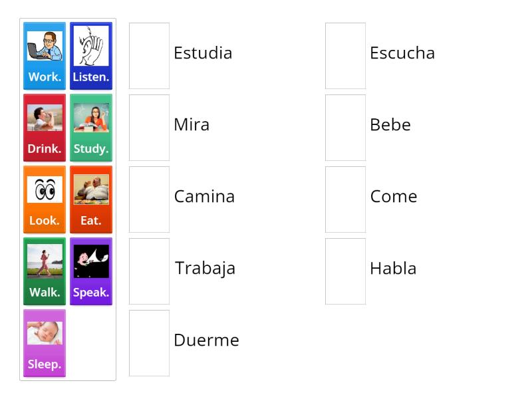The height and width of the screenshot is (399, 532).
Task: Click the empty box beside Habla
Action: [345, 271]
